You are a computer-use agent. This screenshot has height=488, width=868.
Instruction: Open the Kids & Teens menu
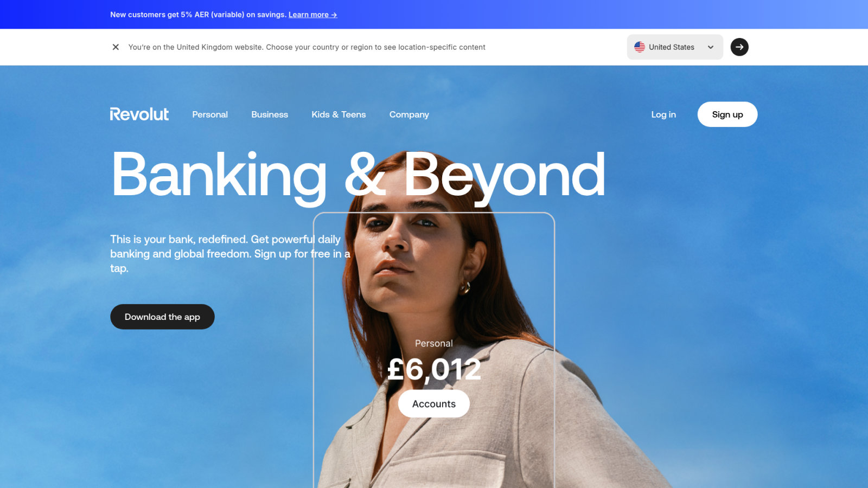339,114
